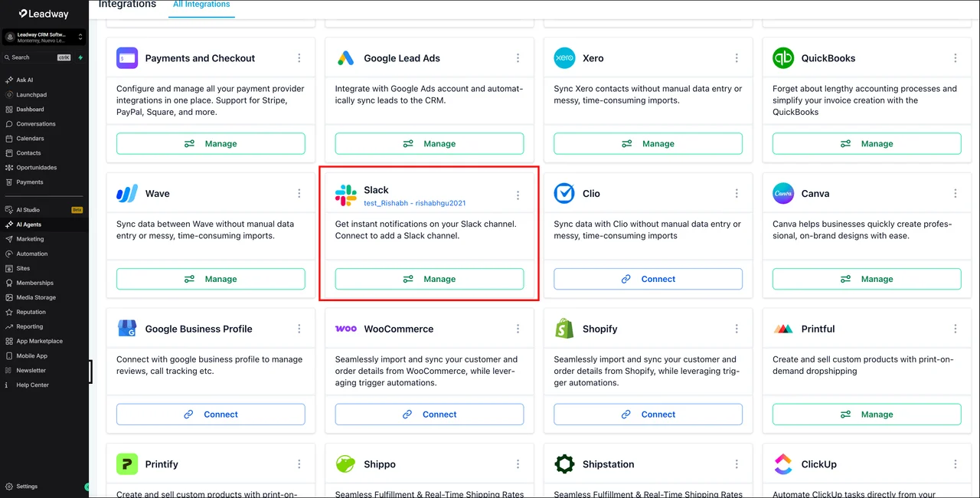This screenshot has width=980, height=498.
Task: Click Manage on the QuickBooks card
Action: 867,143
